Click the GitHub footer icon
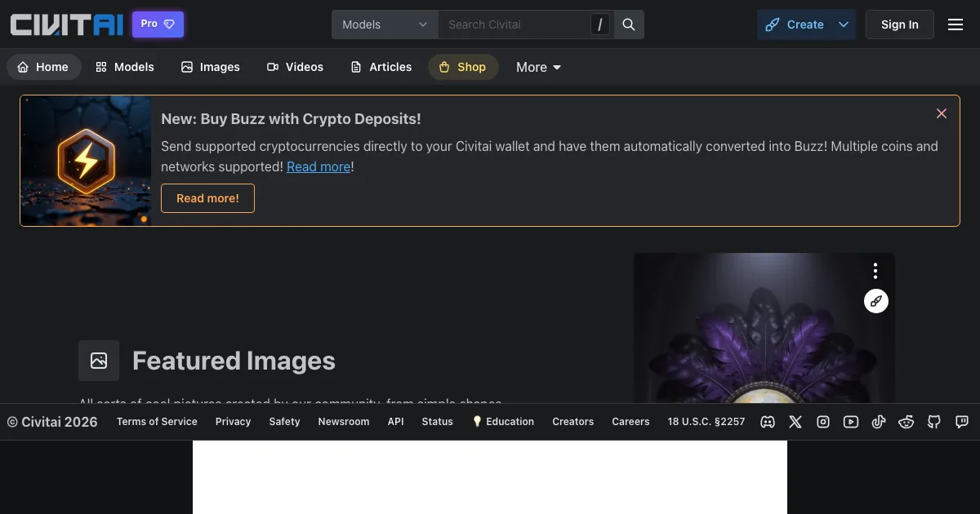 pos(934,422)
